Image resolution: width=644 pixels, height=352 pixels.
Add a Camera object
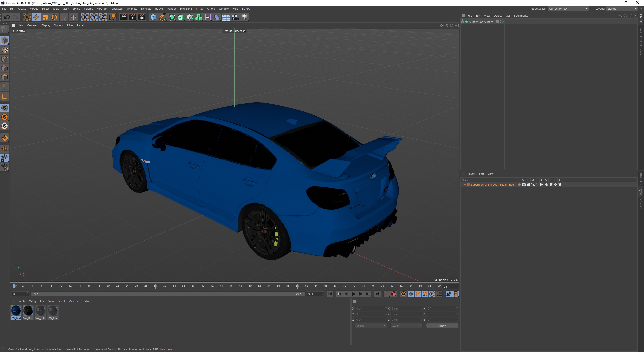click(x=235, y=17)
